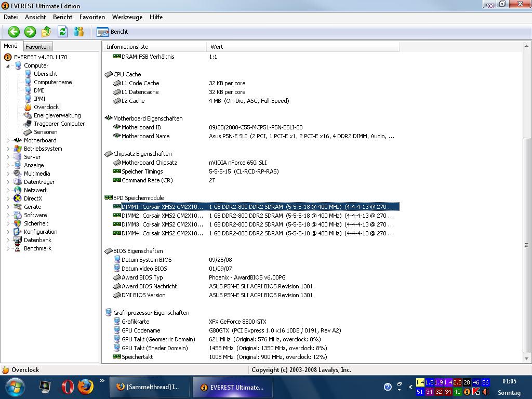532x399 pixels.
Task: Select Computername in the tree
Action: click(52, 82)
